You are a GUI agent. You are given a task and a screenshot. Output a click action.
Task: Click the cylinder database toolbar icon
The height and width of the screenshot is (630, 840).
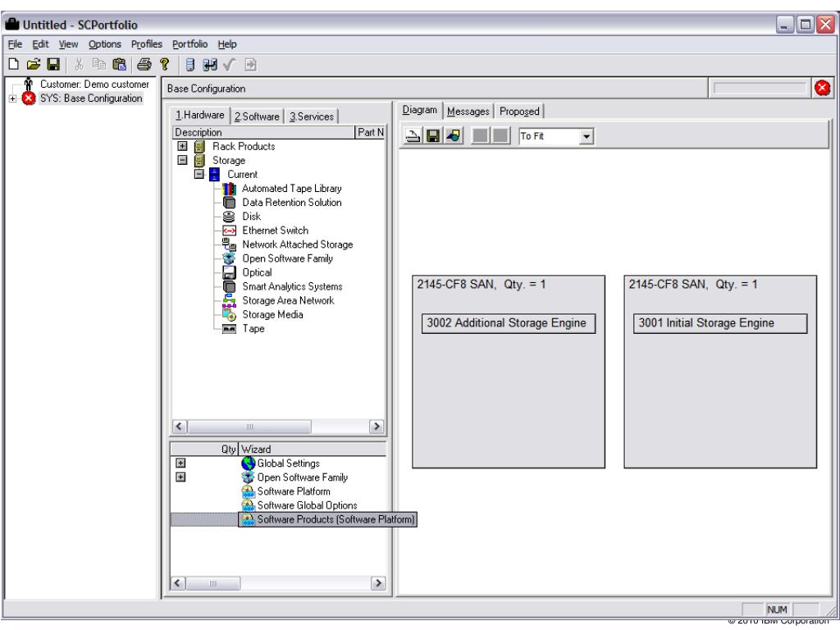click(x=190, y=65)
